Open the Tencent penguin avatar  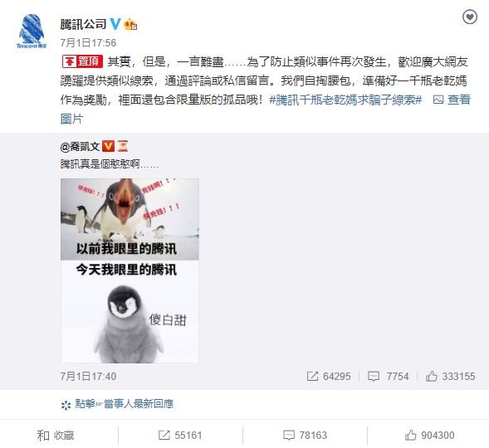click(32, 32)
